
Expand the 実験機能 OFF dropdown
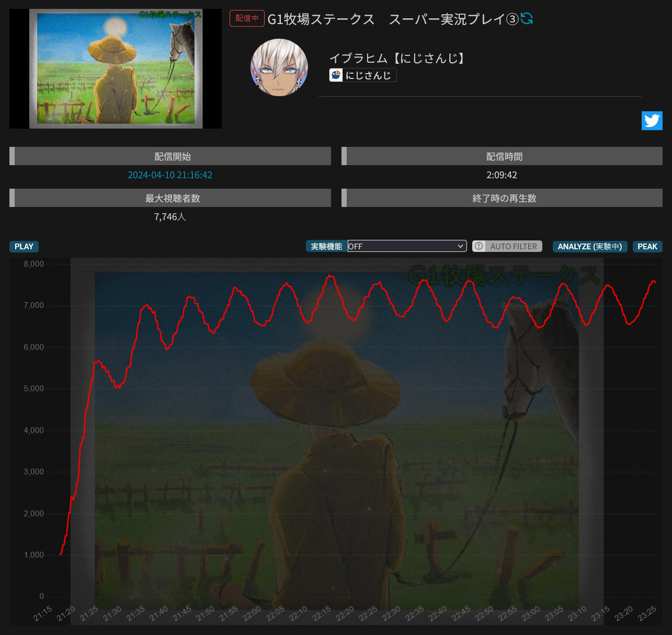[407, 246]
